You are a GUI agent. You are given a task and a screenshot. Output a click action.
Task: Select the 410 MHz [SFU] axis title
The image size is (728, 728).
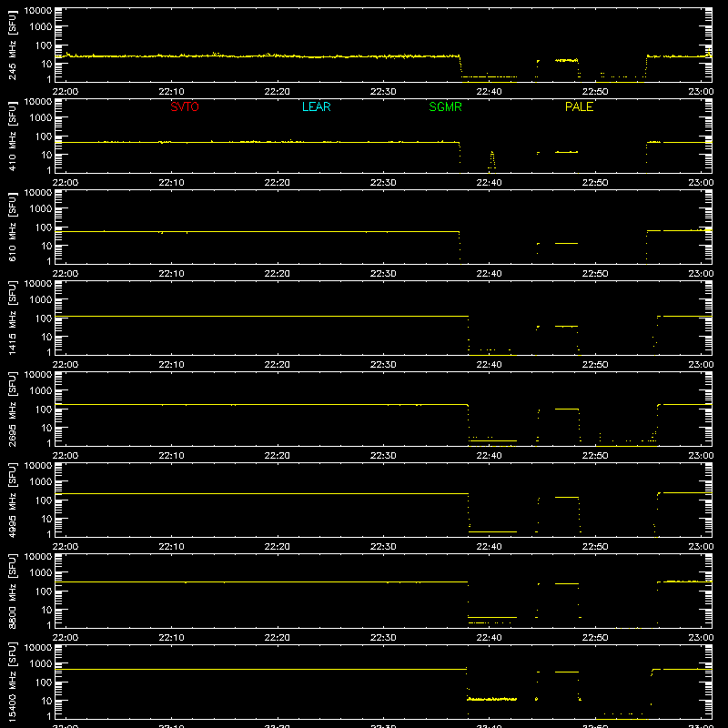(x=13, y=136)
